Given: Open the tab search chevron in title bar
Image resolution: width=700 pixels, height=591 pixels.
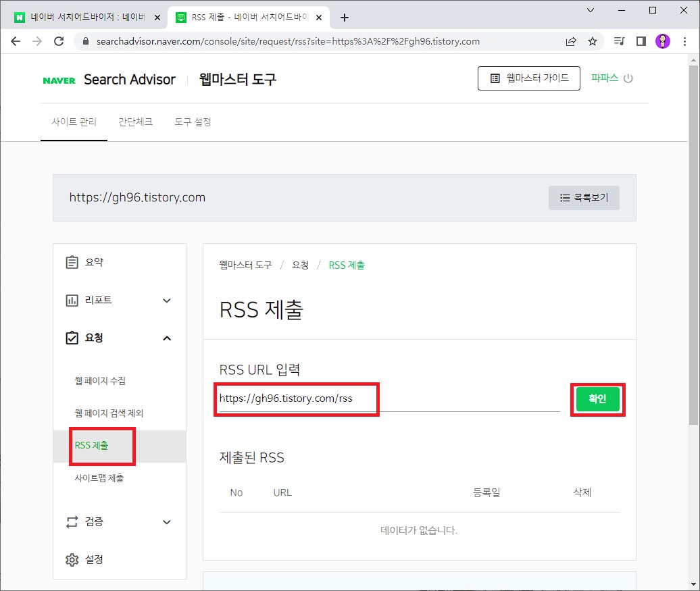Looking at the screenshot, I should coord(590,10).
